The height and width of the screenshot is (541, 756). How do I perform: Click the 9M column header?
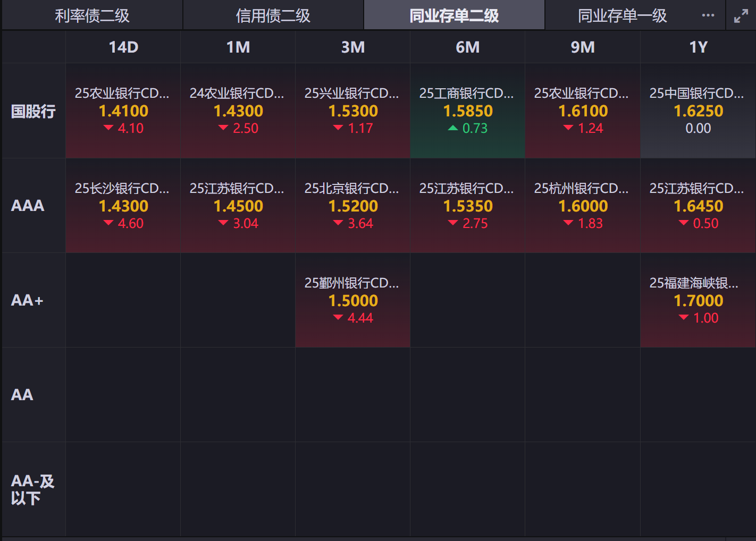tap(583, 47)
